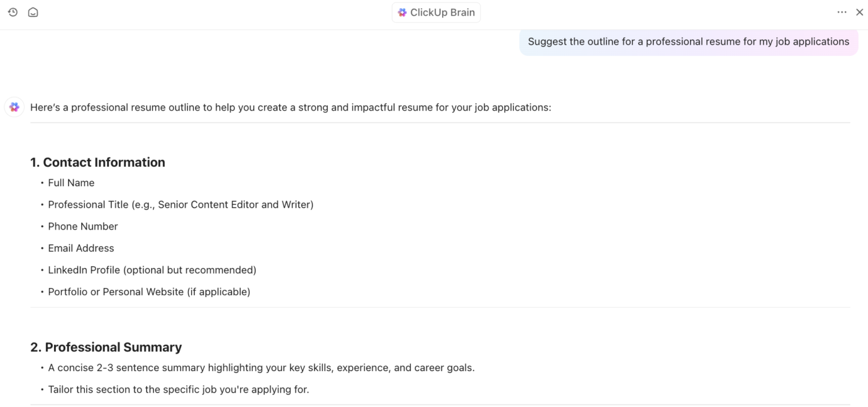Click the ClickUp Brain logo in header

point(402,12)
